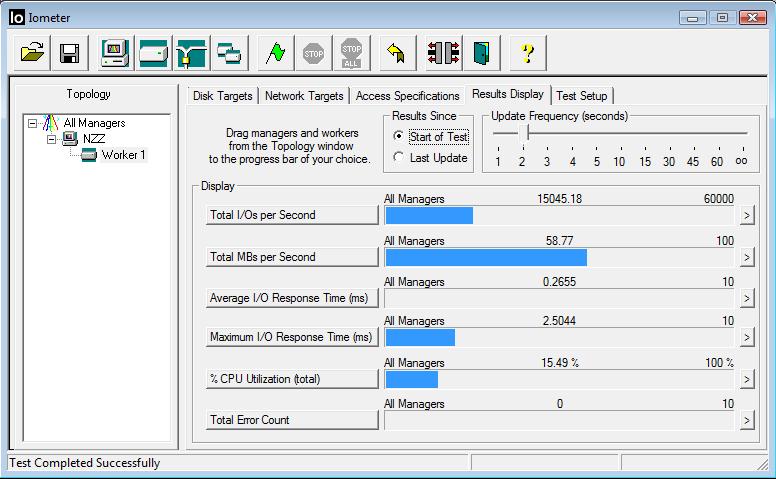Image resolution: width=776 pixels, height=479 pixels.
Task: Stop the current test
Action: [x=314, y=52]
